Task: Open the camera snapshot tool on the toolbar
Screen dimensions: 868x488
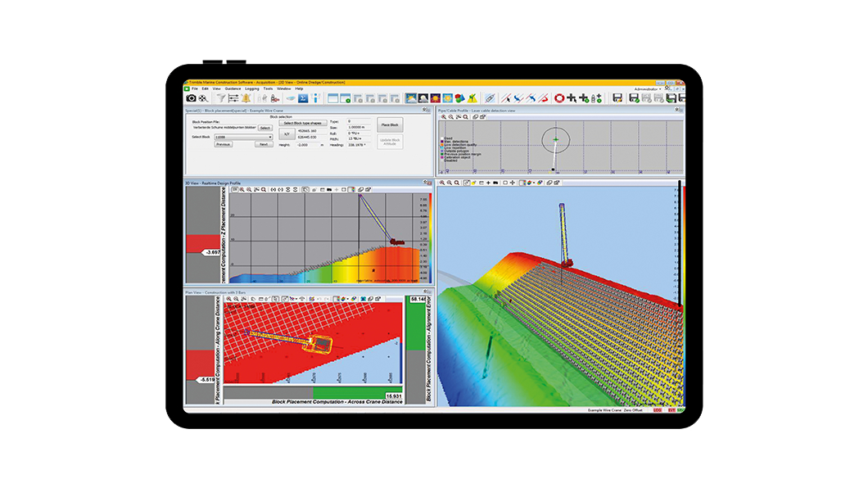Action: [x=192, y=99]
